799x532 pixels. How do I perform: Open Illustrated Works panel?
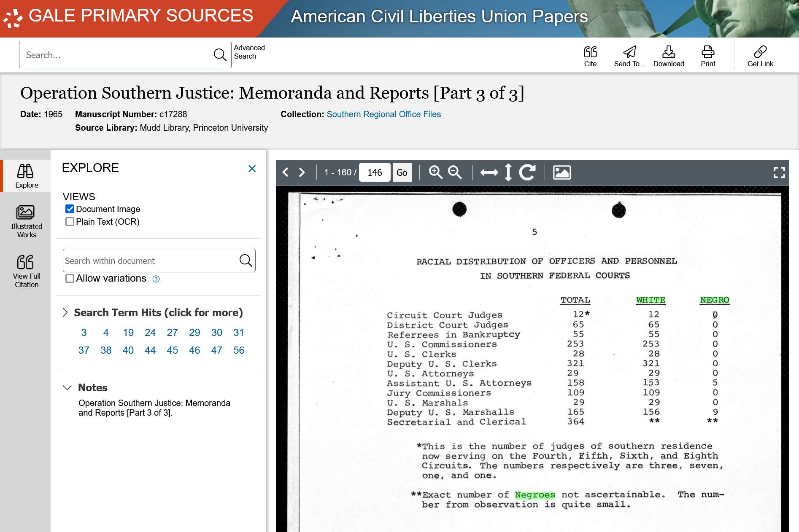click(26, 222)
